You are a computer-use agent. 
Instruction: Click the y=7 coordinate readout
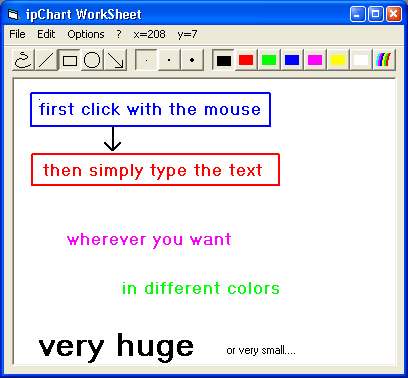(187, 34)
